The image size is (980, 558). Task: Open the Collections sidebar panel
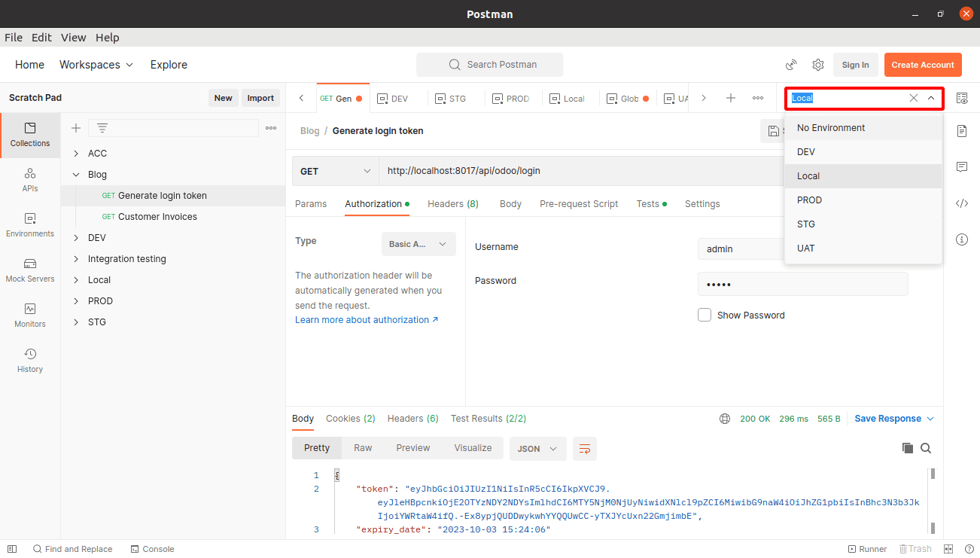[x=30, y=136]
